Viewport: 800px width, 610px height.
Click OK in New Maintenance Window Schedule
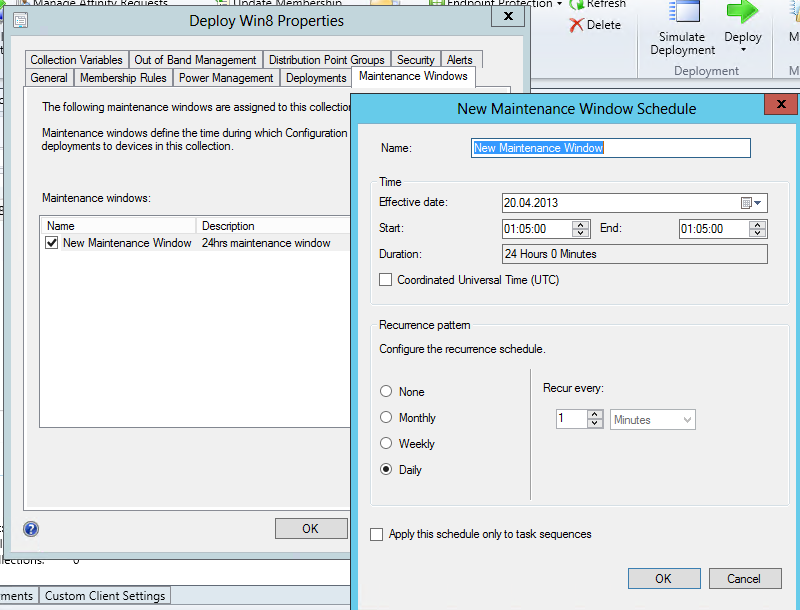(664, 578)
